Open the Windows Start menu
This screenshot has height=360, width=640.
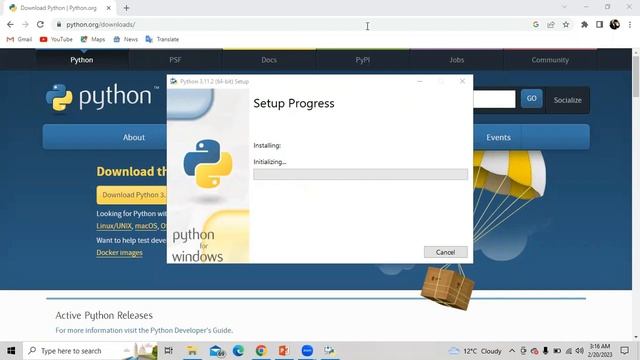(x=11, y=351)
